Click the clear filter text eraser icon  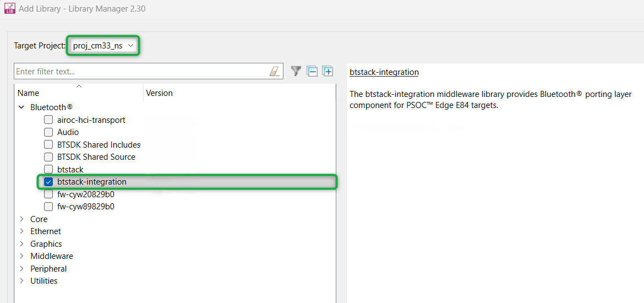coord(274,72)
